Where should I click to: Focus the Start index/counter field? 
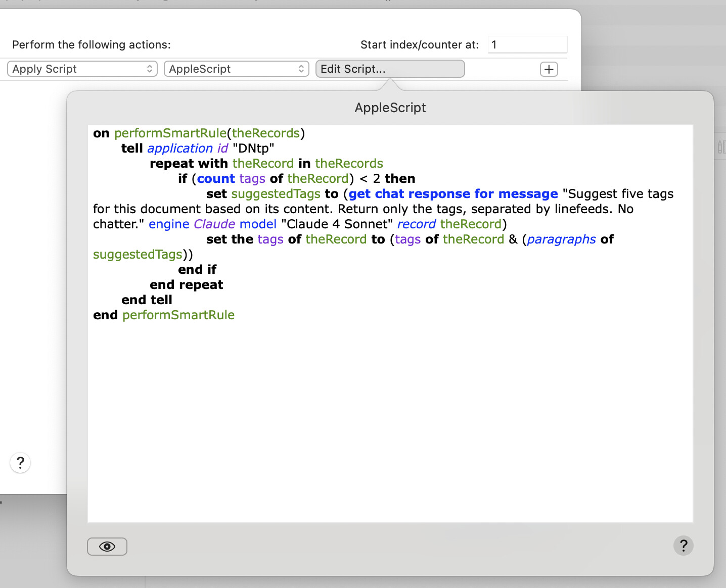[x=527, y=44]
